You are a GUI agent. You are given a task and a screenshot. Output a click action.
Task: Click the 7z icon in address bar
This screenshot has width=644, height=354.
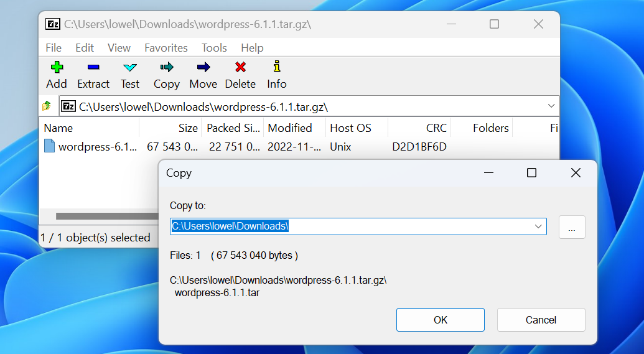(x=68, y=106)
